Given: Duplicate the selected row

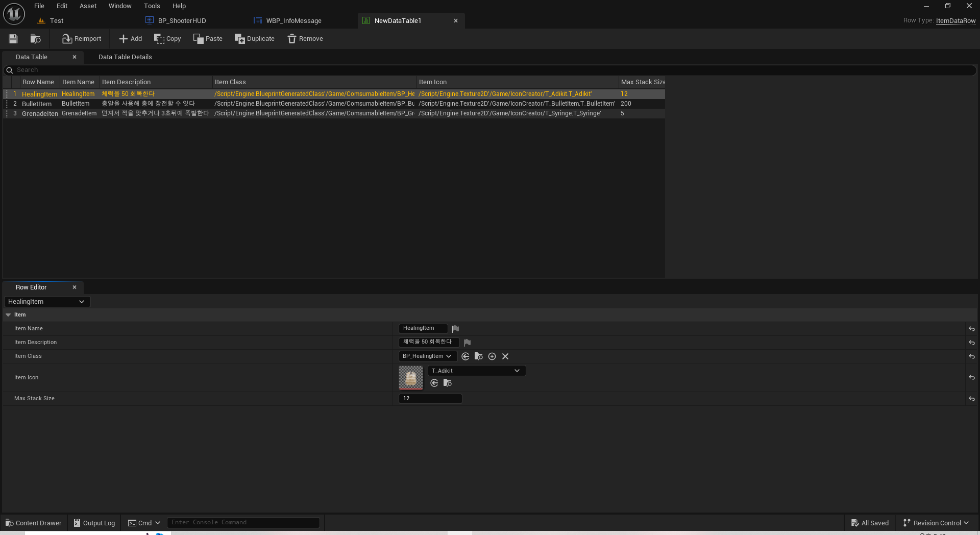Looking at the screenshot, I should click(x=254, y=38).
